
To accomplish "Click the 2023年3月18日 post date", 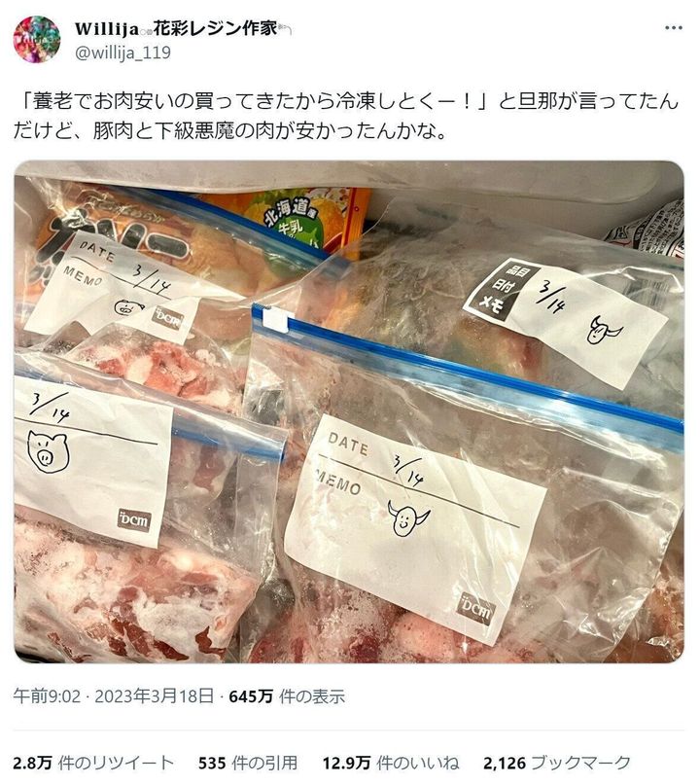I will click(154, 696).
